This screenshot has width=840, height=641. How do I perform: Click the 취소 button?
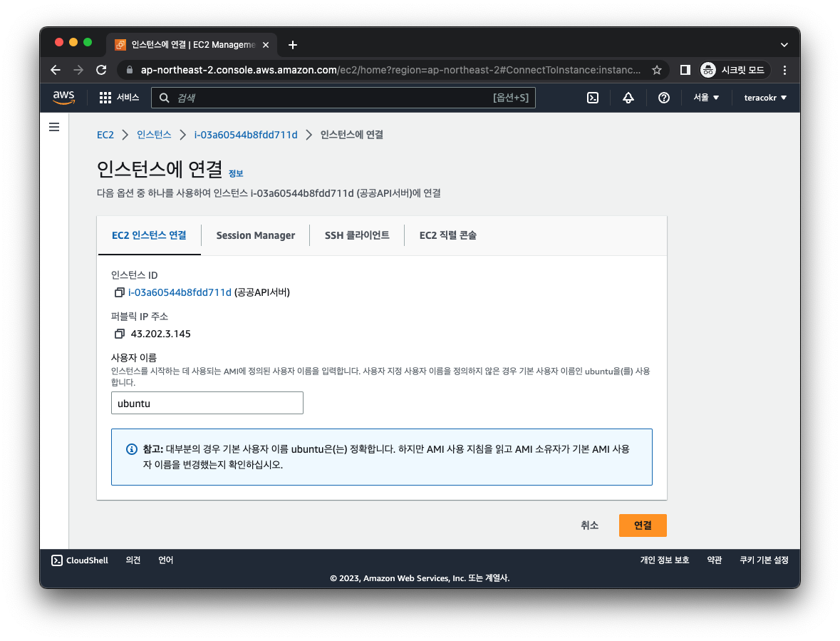coord(589,525)
